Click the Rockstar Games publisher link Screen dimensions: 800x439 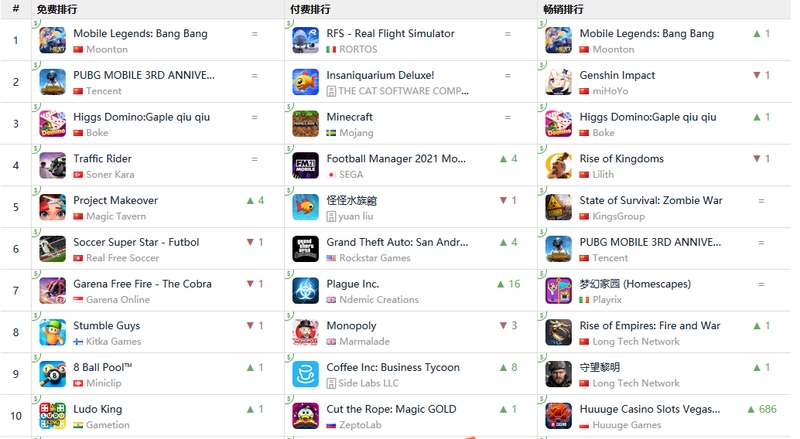pyautogui.click(x=374, y=258)
